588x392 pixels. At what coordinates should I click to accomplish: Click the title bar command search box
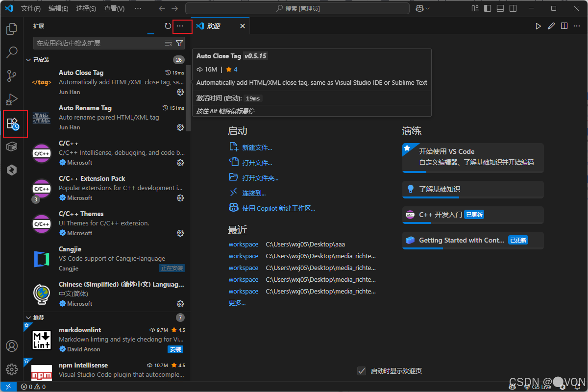pos(297,8)
